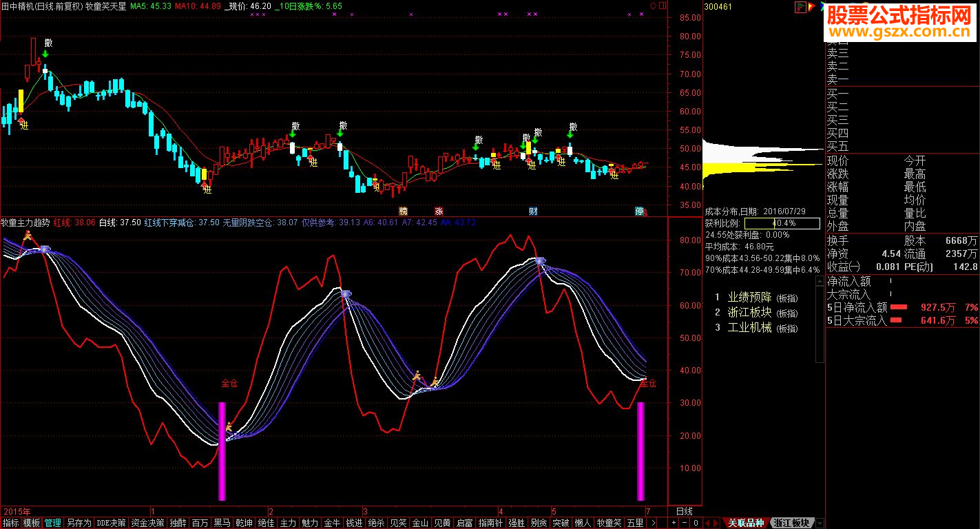Click the right magenta 全仓 signal bar
The height and width of the screenshot is (529, 980).
coord(640,451)
